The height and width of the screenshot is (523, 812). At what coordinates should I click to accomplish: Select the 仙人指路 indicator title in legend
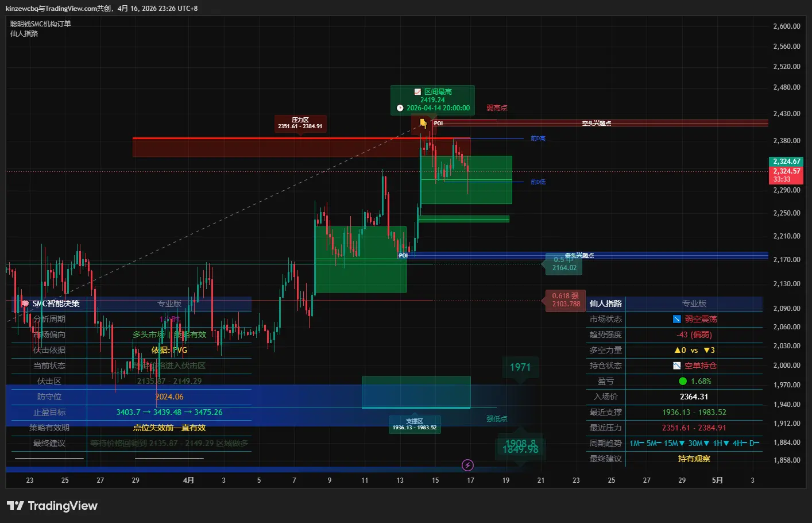[24, 33]
